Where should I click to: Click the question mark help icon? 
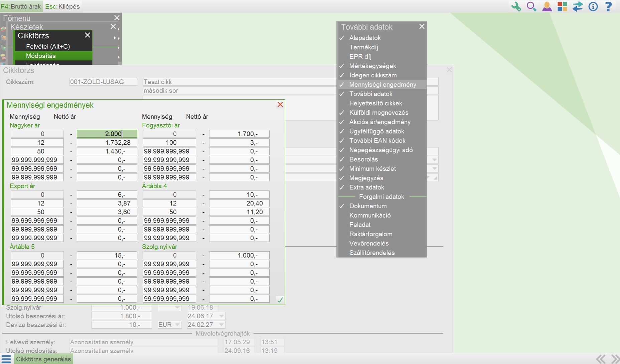[x=608, y=6]
